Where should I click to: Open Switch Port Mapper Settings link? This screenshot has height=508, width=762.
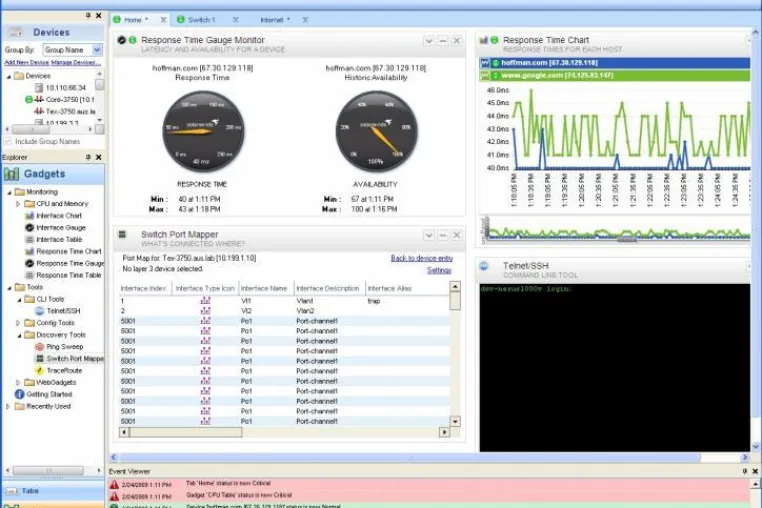coord(439,270)
